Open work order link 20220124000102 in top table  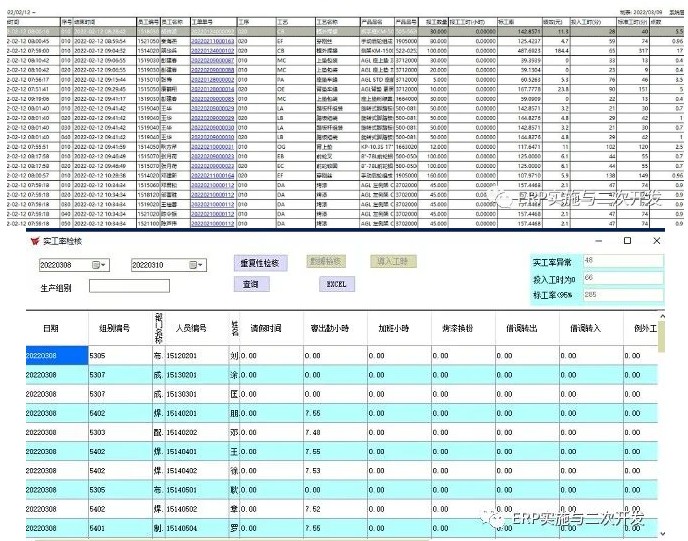point(212,50)
